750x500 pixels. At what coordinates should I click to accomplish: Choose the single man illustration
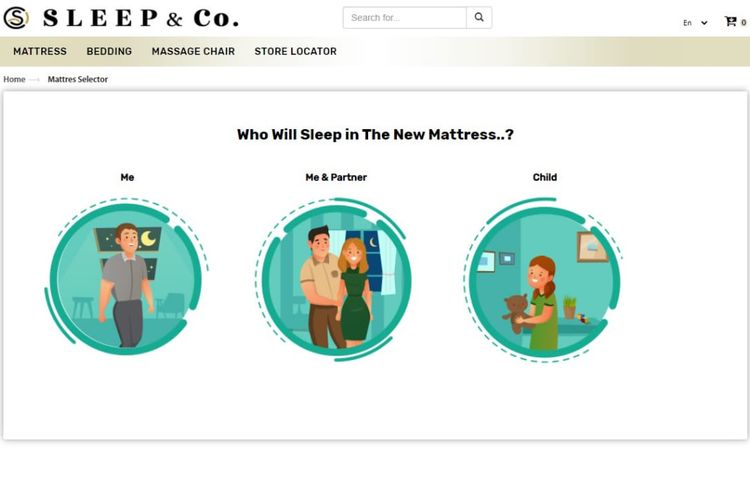(126, 277)
